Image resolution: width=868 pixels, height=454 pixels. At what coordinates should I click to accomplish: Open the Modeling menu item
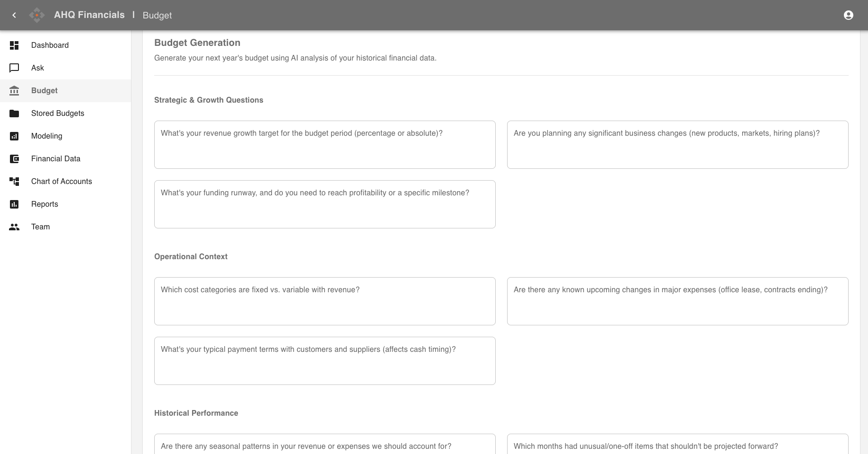tap(46, 136)
